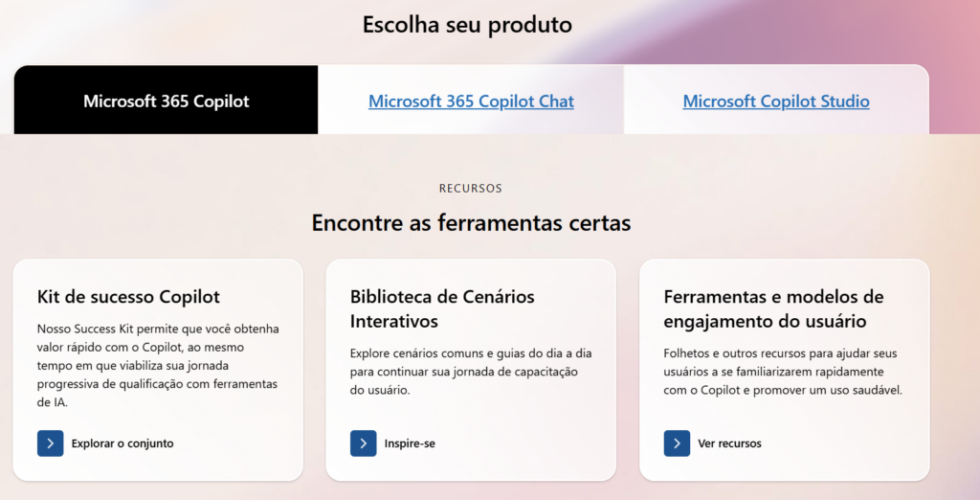The width and height of the screenshot is (980, 500).
Task: Click the arrow icon beside Explorar o conjunto
Action: pyautogui.click(x=51, y=443)
